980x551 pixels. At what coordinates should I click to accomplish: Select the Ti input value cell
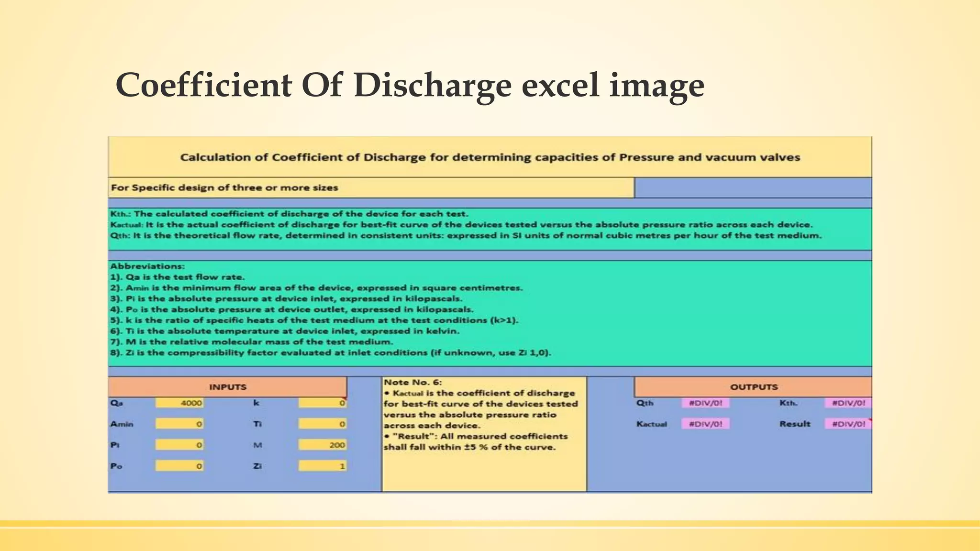click(323, 424)
